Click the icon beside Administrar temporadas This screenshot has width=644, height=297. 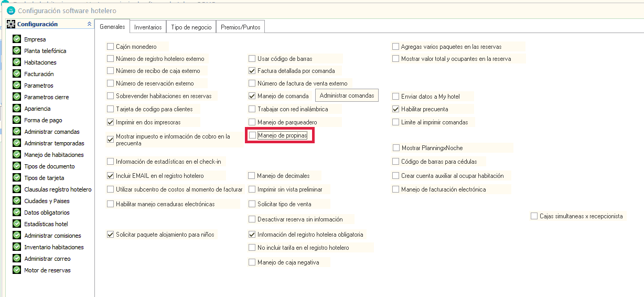[17, 143]
